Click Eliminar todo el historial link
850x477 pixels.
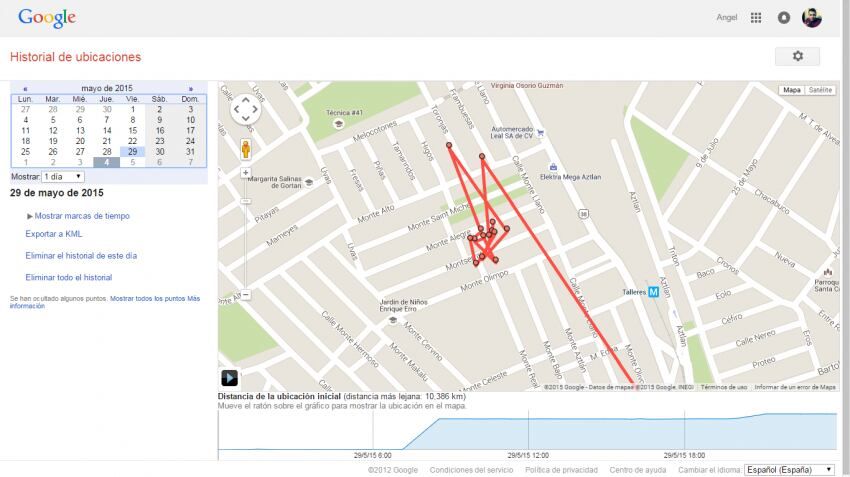point(69,277)
